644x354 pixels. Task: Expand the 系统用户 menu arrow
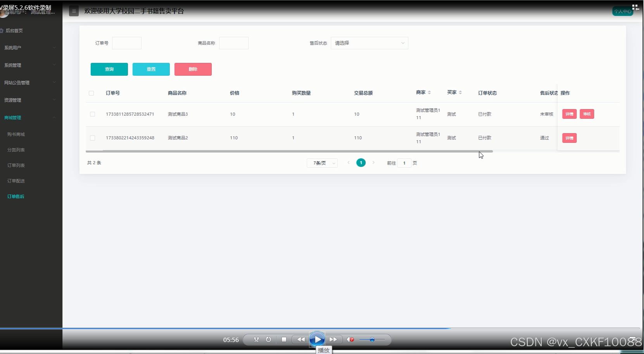pos(54,48)
